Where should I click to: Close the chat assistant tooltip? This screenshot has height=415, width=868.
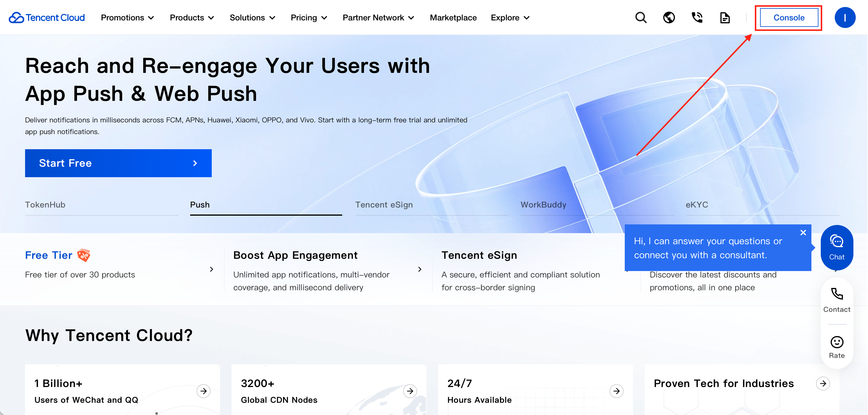click(x=803, y=233)
